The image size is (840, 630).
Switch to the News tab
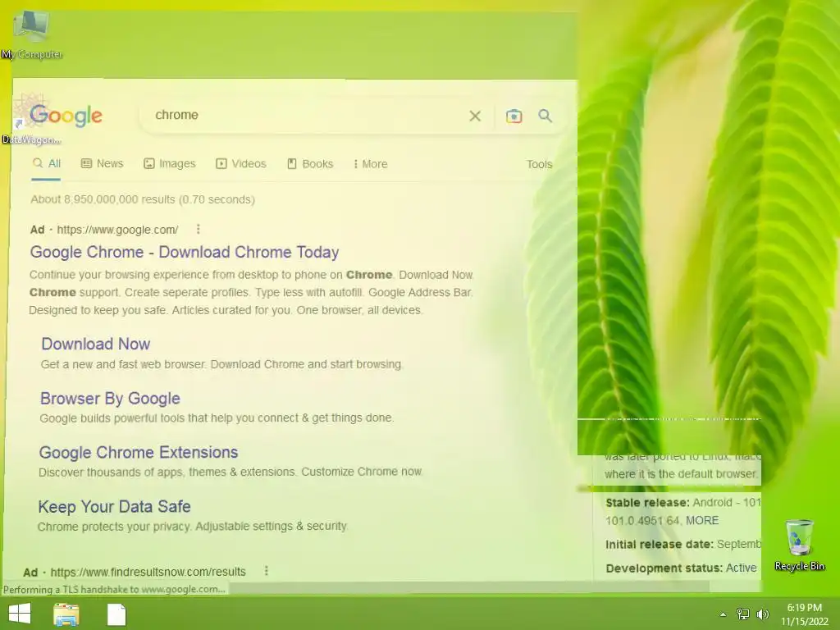coord(102,163)
